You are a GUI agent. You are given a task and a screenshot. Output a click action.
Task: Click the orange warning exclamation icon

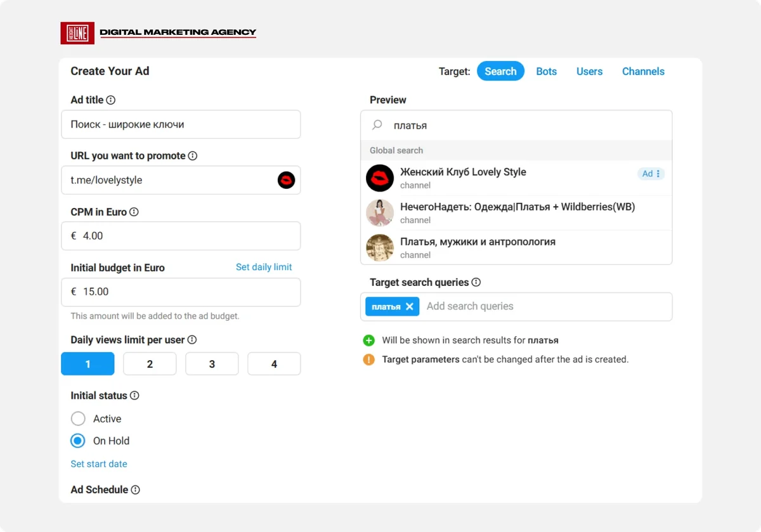point(369,360)
